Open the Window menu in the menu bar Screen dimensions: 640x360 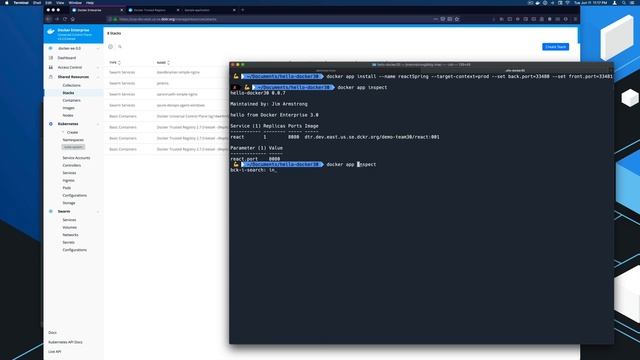[x=75, y=2]
